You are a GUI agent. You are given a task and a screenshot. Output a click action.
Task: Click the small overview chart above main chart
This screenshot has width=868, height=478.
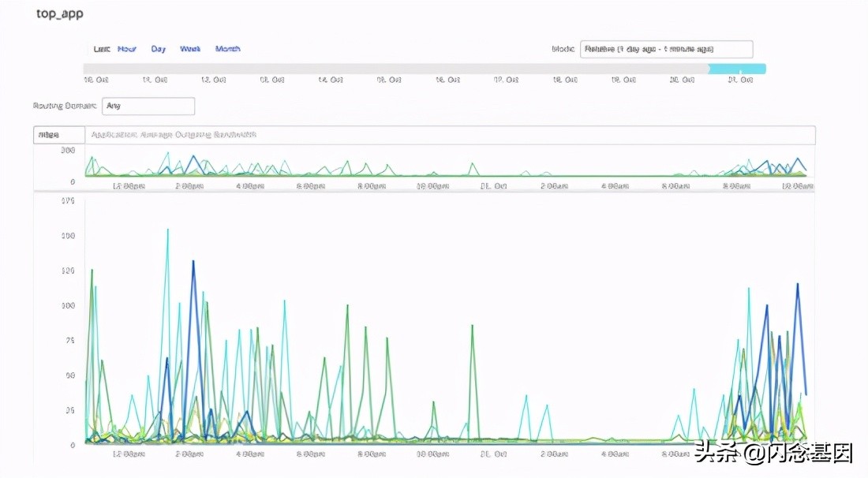click(450, 166)
